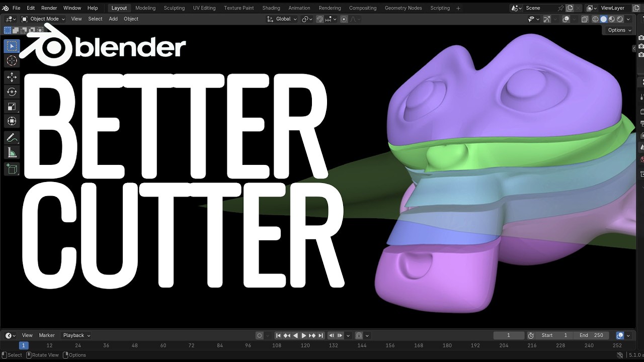Toggle auto keying record button

click(260, 335)
